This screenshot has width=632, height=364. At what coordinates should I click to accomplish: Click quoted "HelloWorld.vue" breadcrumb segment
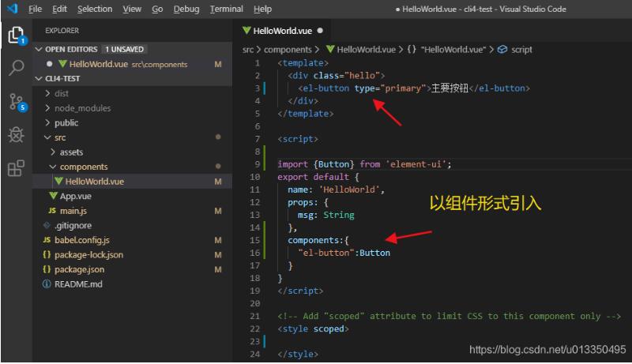point(453,50)
